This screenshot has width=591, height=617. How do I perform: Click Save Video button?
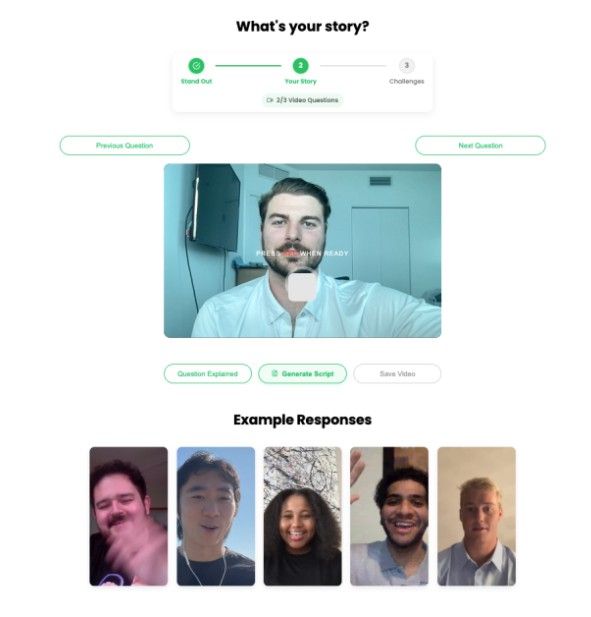coord(397,373)
